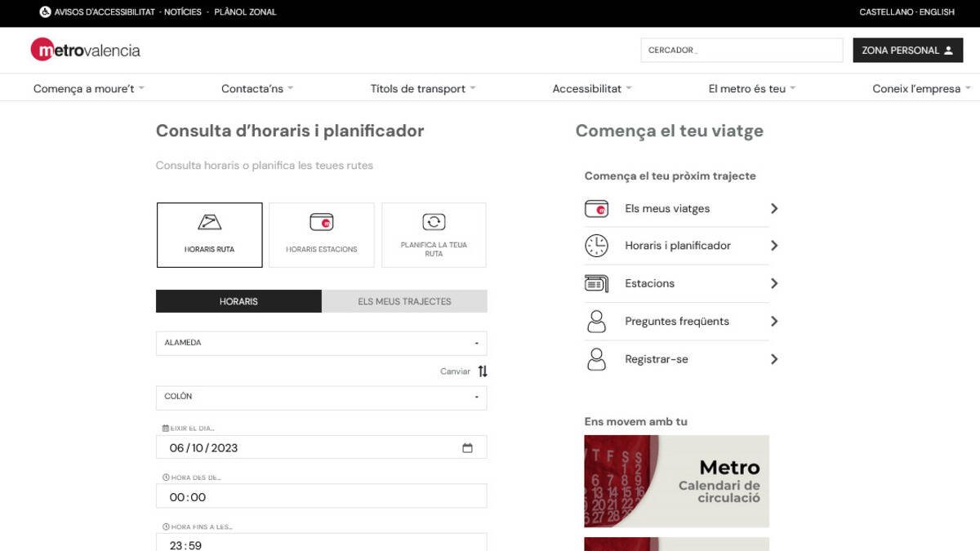Switch to the ELS MEUS TRAJECTES tab

click(404, 301)
